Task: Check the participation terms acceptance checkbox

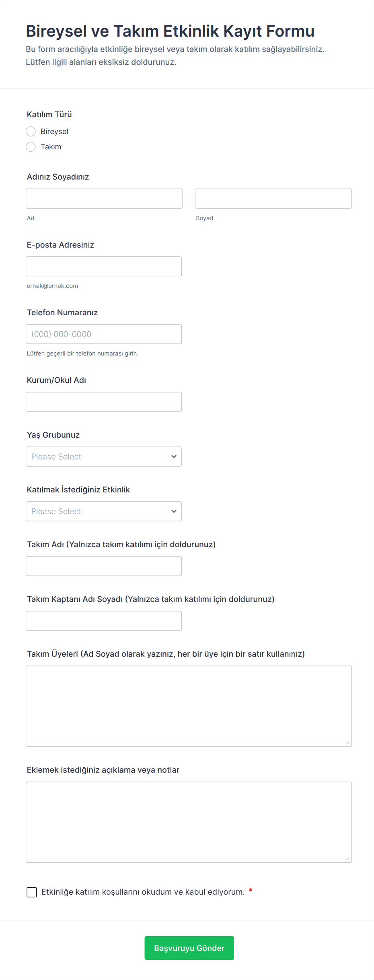Action: point(32,892)
